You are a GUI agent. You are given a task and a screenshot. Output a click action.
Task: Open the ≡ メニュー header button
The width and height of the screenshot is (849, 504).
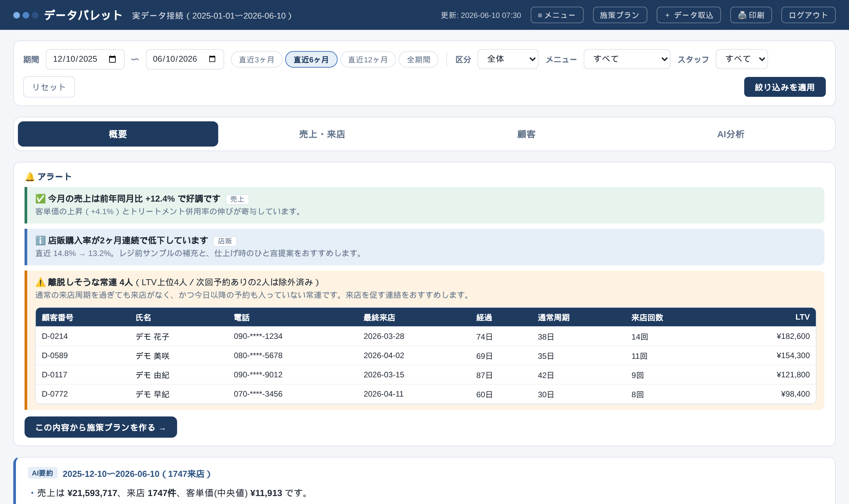(557, 15)
